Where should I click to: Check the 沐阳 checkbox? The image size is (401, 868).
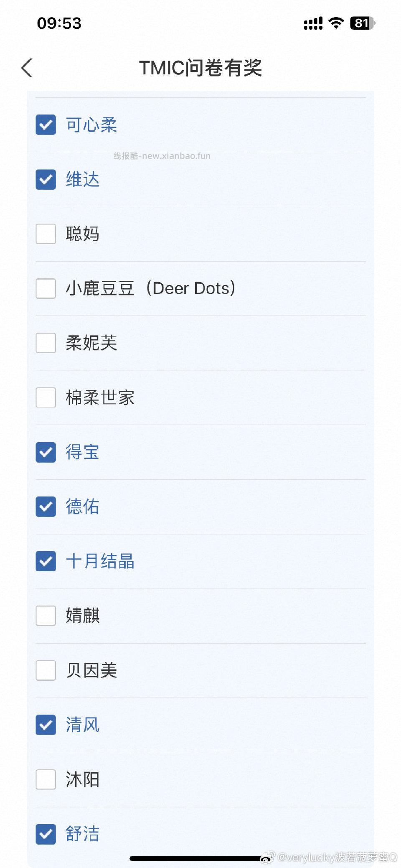46,779
